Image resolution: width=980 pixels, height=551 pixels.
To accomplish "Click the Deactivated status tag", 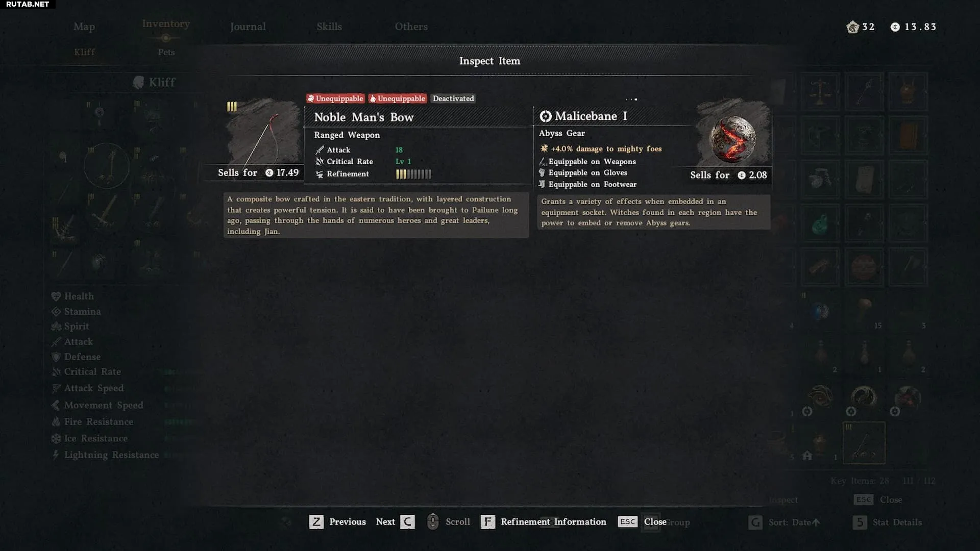I will tap(453, 98).
